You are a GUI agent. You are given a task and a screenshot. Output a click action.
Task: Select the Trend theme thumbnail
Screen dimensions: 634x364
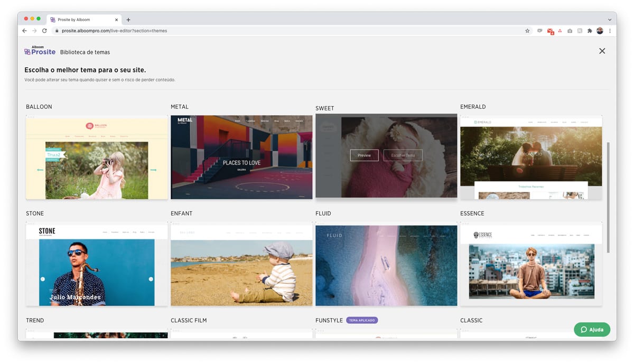click(x=97, y=334)
